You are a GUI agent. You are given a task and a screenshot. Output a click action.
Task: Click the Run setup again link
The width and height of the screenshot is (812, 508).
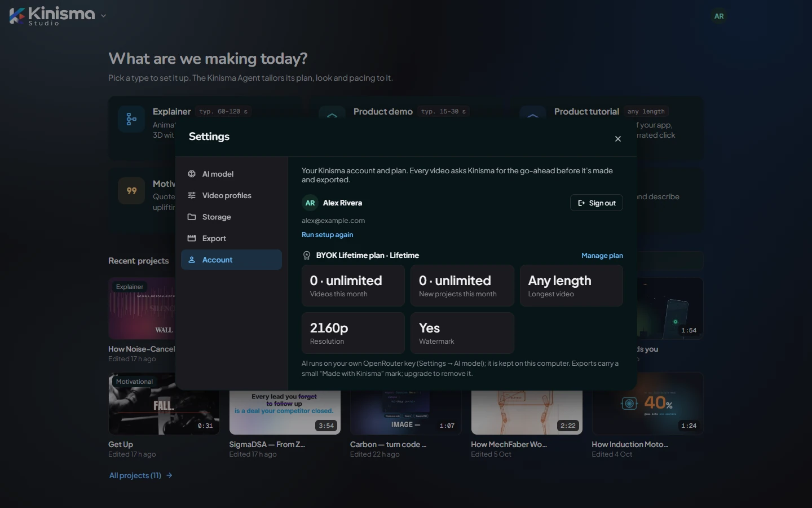[x=328, y=235]
